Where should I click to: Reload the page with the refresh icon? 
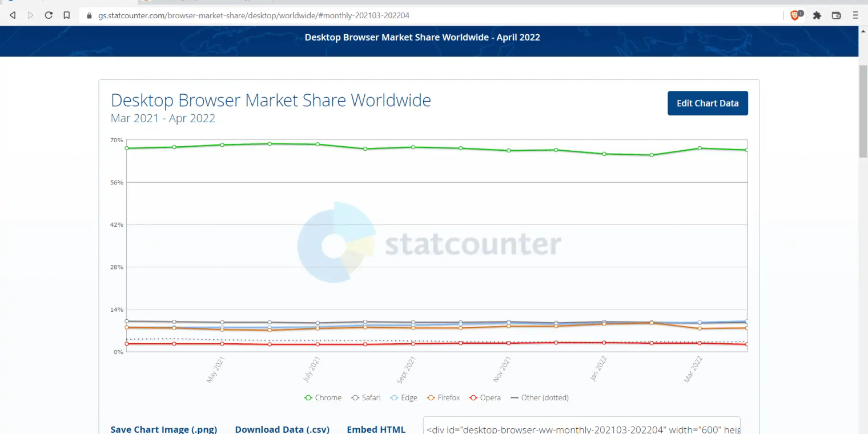(x=49, y=15)
